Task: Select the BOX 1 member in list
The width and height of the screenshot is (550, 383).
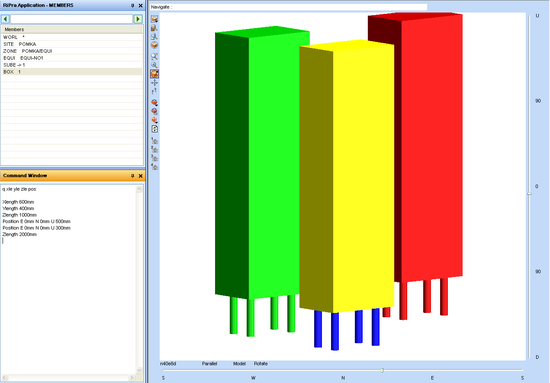Action: 72,72
